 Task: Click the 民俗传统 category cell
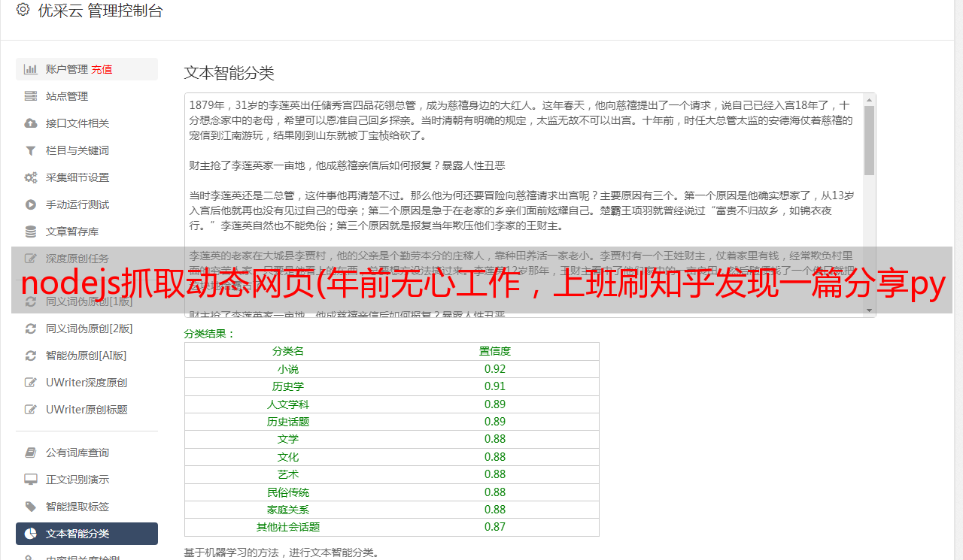[288, 492]
